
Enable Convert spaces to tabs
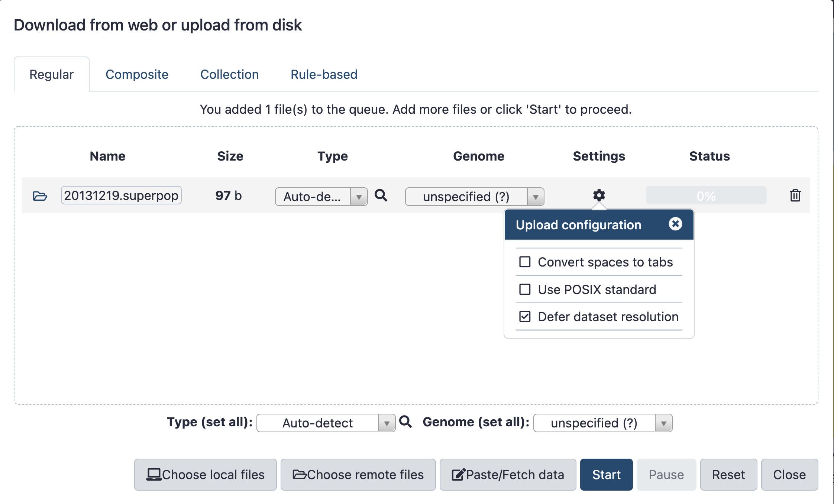pyautogui.click(x=524, y=262)
